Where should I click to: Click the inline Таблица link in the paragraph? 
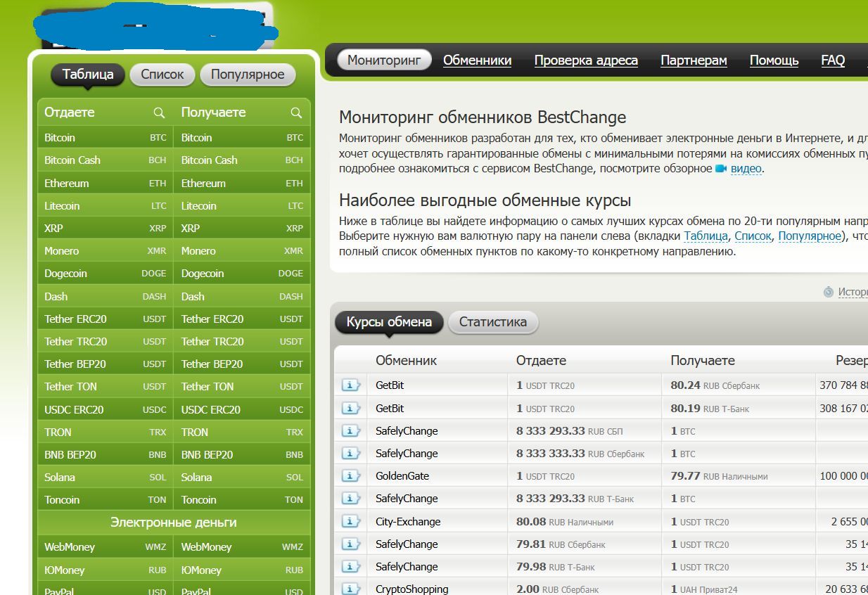(x=707, y=236)
